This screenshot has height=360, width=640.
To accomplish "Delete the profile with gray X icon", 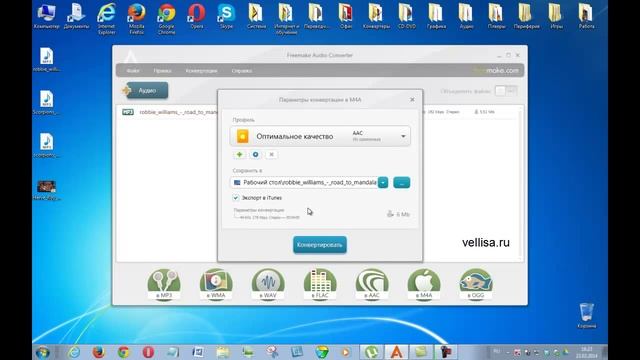I will (271, 154).
